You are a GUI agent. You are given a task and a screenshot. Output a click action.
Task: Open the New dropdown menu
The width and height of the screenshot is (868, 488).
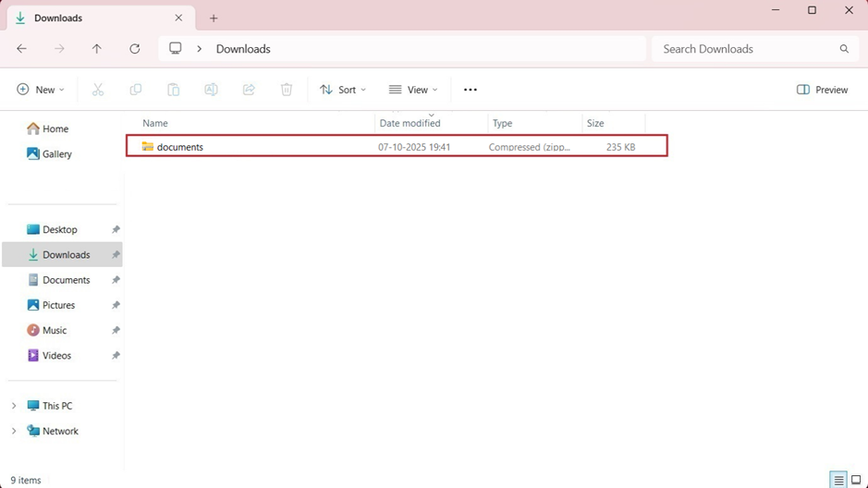point(41,90)
